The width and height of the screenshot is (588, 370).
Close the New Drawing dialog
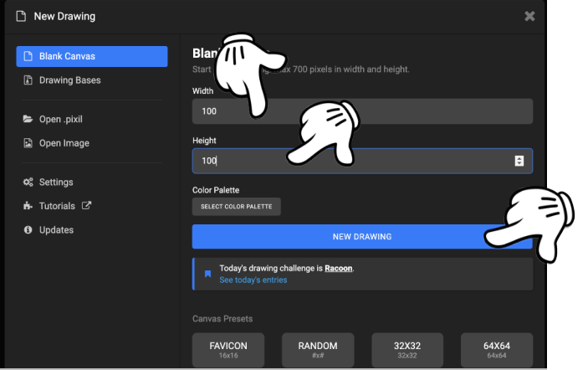pyautogui.click(x=529, y=16)
